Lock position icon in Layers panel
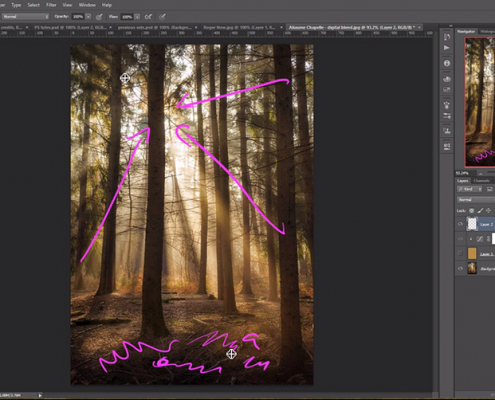 [x=488, y=211]
